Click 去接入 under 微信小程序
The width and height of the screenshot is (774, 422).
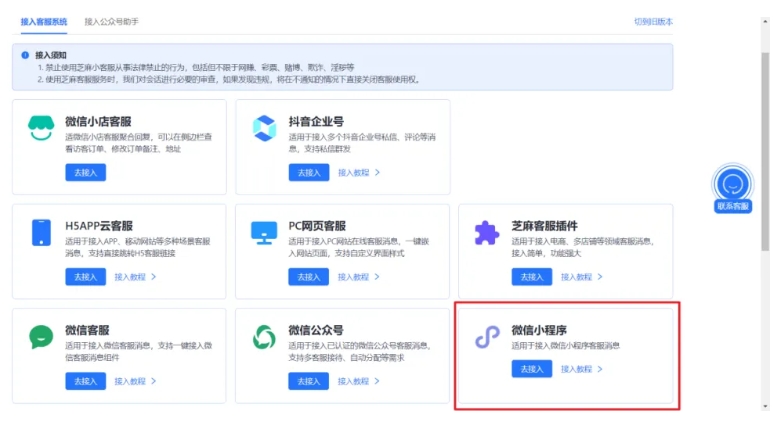(532, 369)
